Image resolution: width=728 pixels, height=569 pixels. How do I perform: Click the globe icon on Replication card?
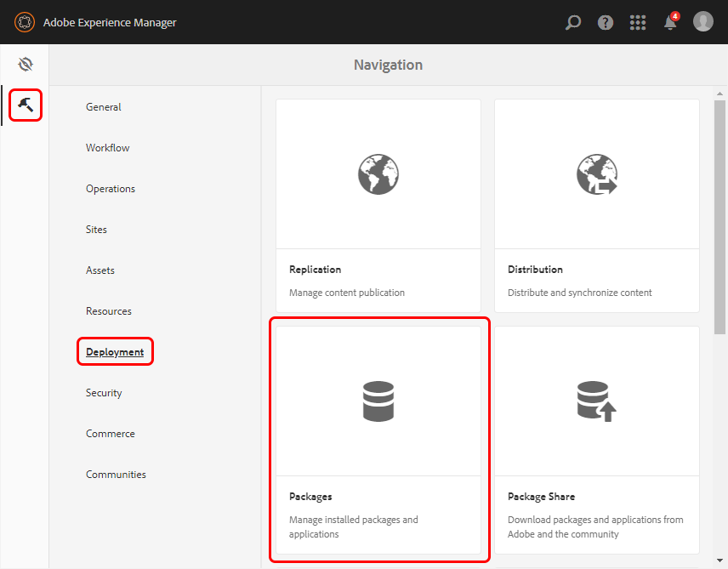(x=378, y=174)
